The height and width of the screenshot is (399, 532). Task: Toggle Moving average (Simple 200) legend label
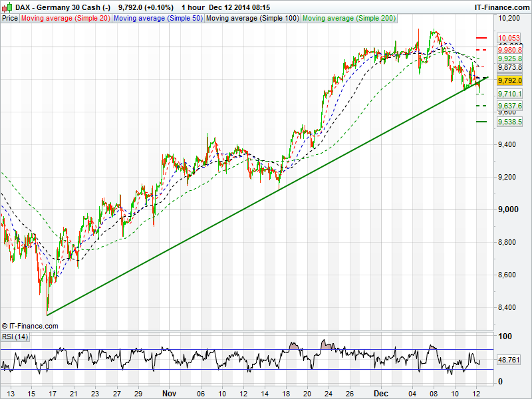348,18
